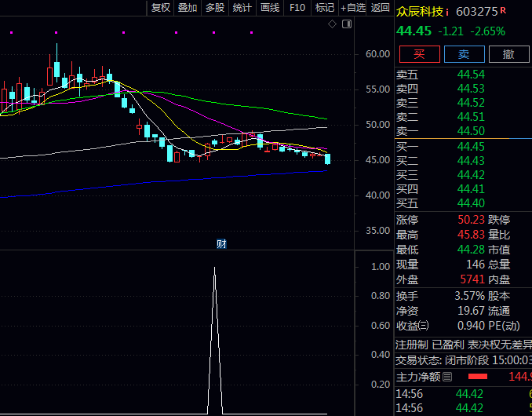Click the 财 financial marker on chart
532x416 pixels.
[x=221, y=244]
